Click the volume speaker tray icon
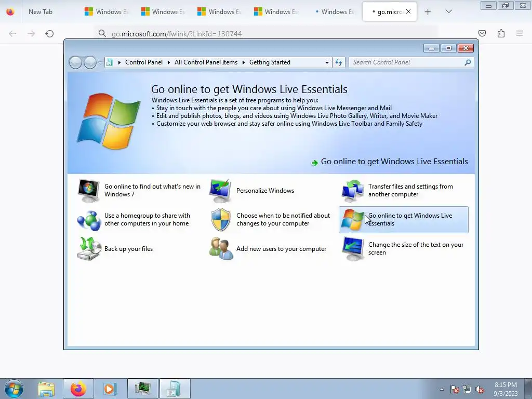532x399 pixels. pyautogui.click(x=480, y=389)
